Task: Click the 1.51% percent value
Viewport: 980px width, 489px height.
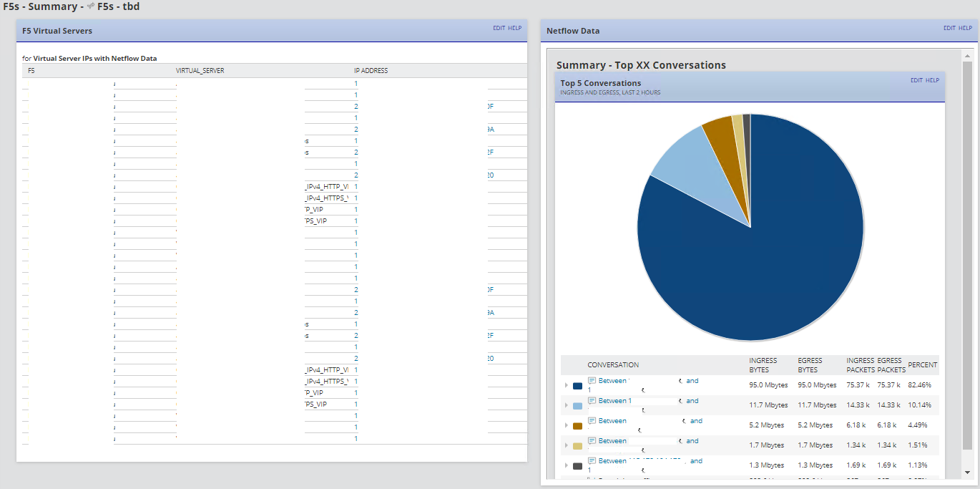Action: click(917, 445)
